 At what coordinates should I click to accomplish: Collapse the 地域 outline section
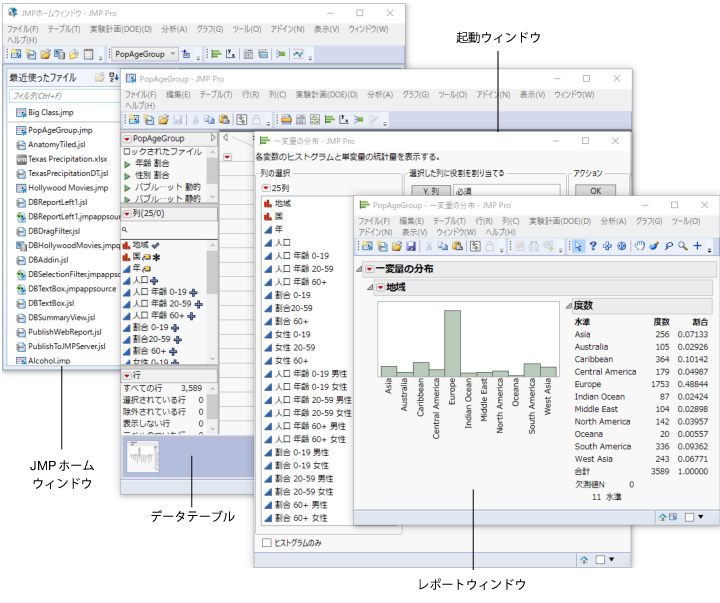click(370, 287)
